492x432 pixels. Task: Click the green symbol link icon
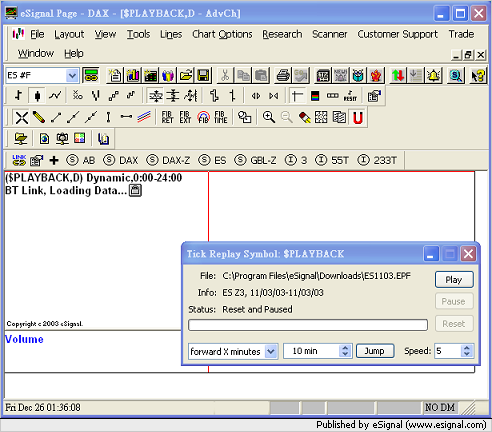pos(91,76)
